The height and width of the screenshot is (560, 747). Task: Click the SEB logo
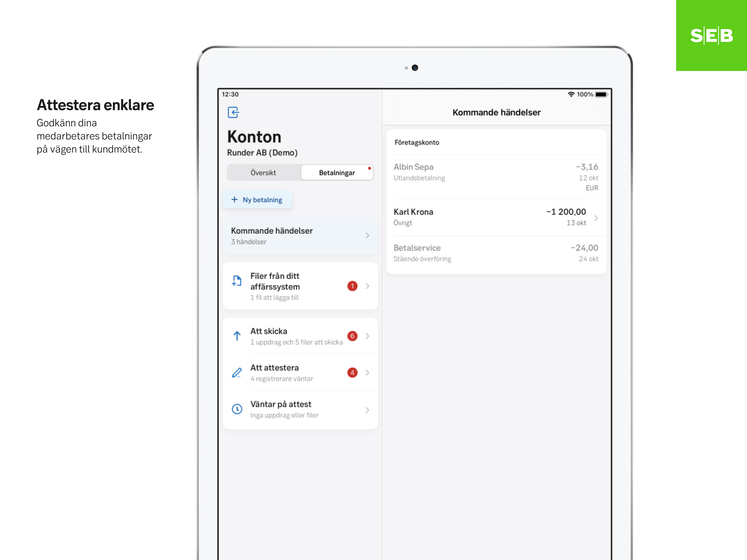tap(711, 36)
